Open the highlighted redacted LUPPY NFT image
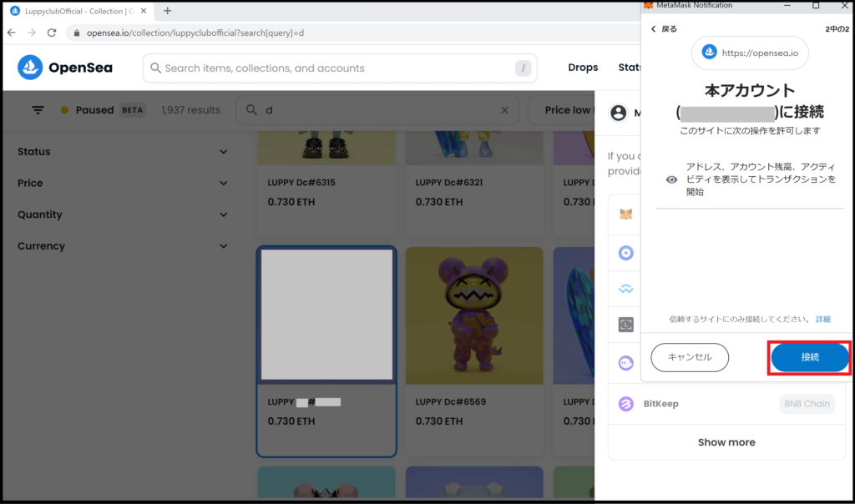855x504 pixels. tap(326, 315)
